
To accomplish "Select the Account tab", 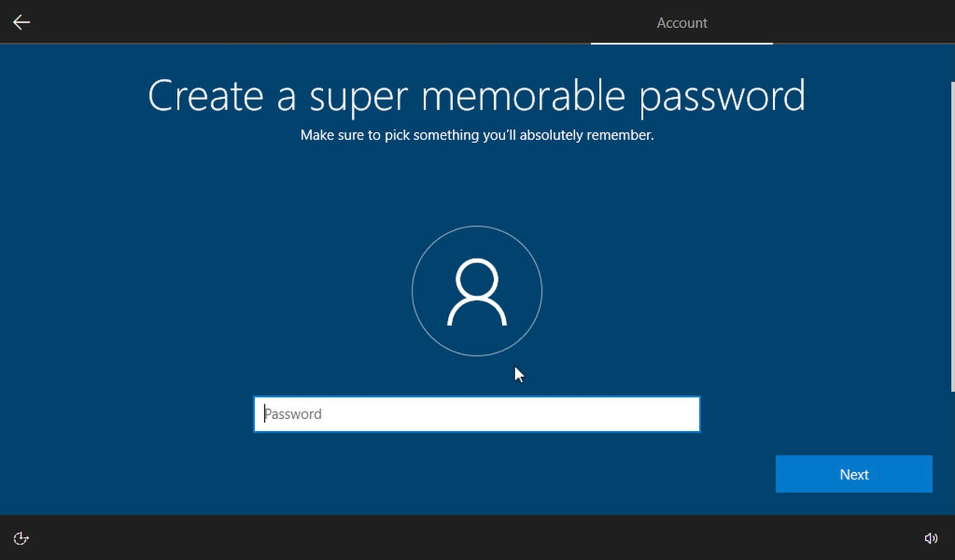I will (681, 23).
